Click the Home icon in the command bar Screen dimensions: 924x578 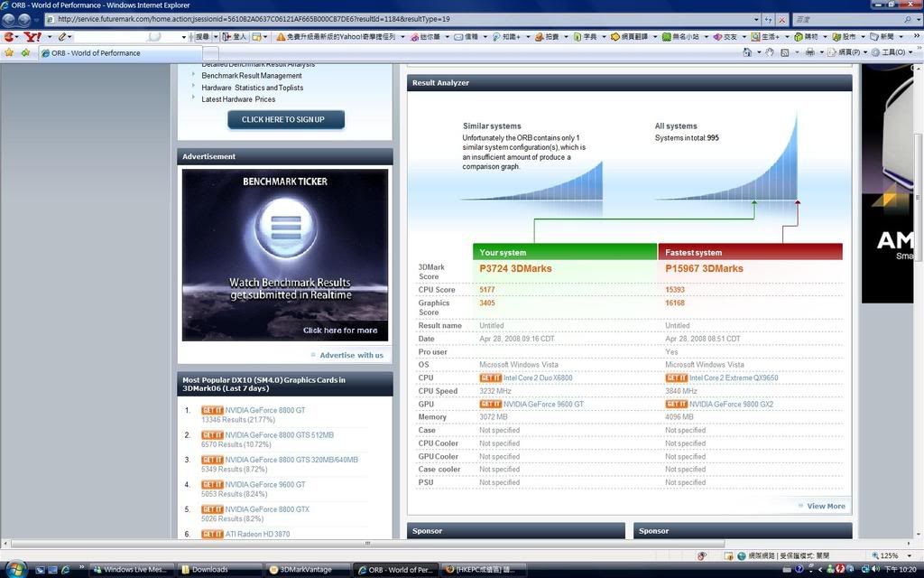point(747,52)
